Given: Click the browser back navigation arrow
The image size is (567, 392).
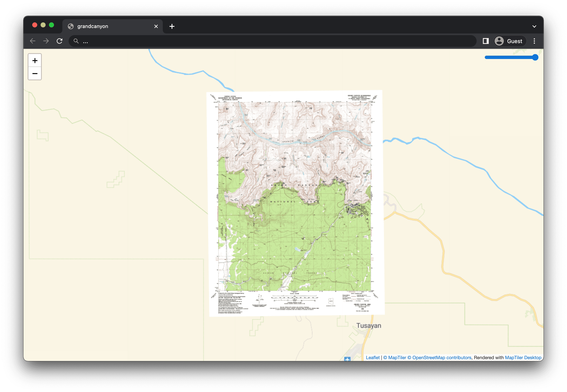Looking at the screenshot, I should click(33, 41).
